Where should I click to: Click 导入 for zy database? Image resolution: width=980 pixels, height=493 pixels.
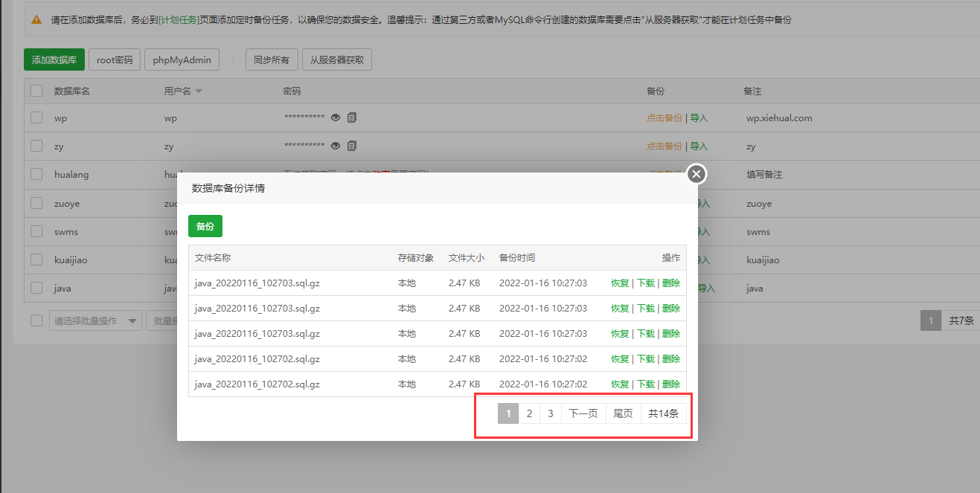click(699, 146)
